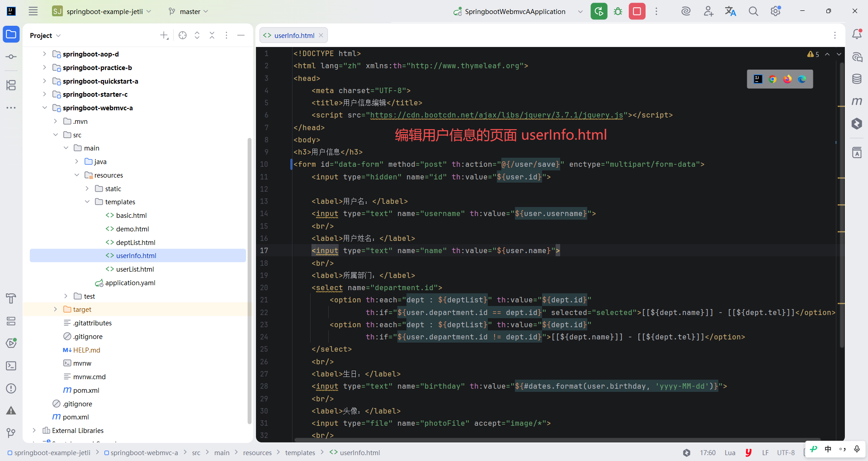Hide the Project panel
This screenshot has height=461, width=868.
241,35
